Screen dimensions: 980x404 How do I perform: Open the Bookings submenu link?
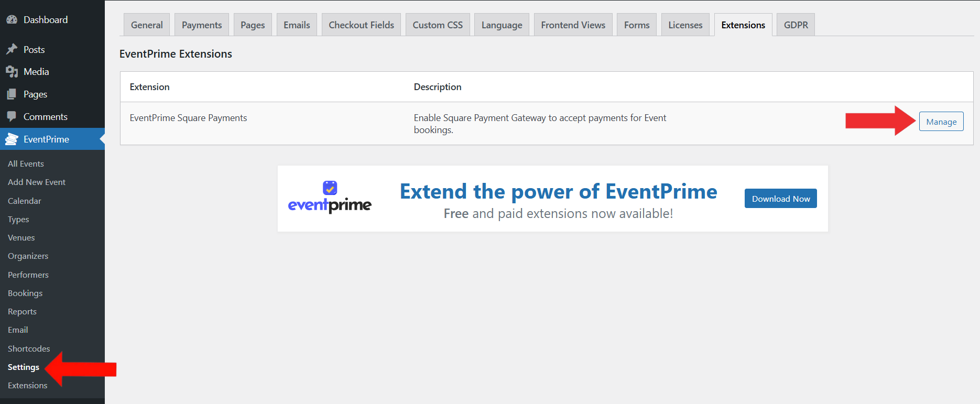click(25, 293)
